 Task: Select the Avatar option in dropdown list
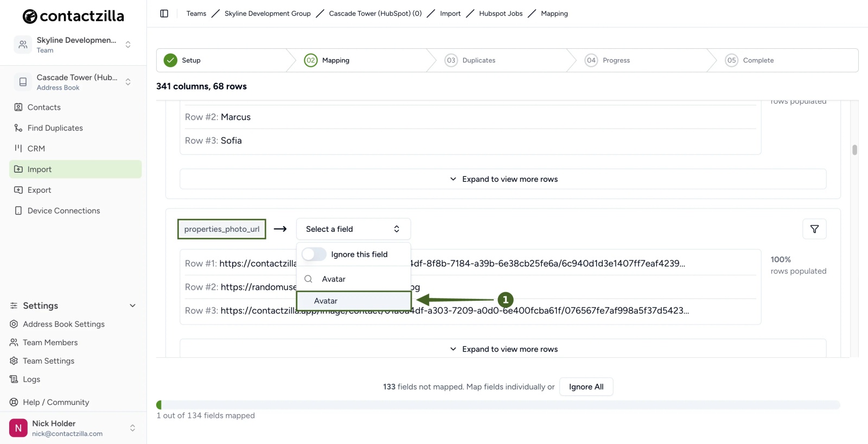click(x=354, y=301)
